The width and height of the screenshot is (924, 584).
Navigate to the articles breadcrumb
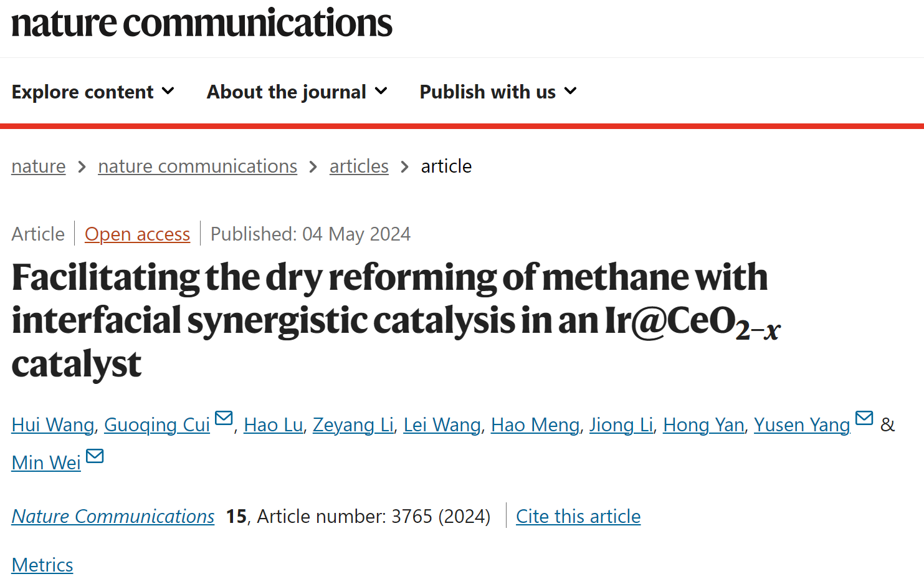point(359,166)
